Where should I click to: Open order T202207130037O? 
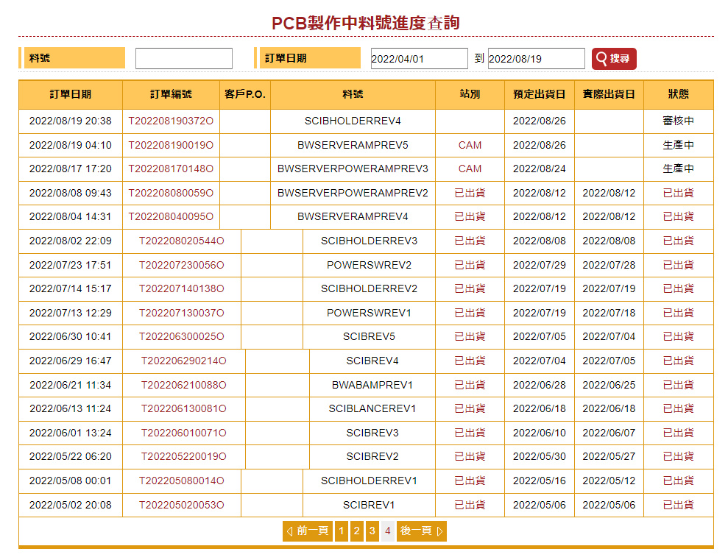[182, 313]
